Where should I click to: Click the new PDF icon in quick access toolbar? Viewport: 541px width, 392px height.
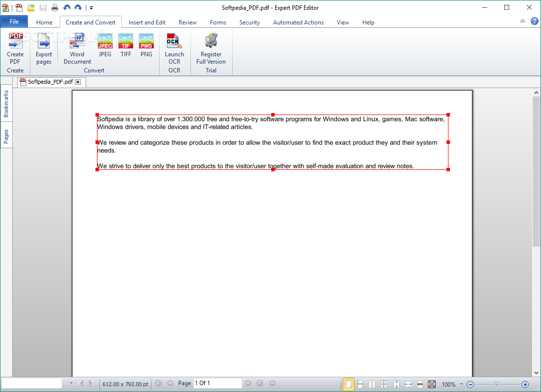pyautogui.click(x=19, y=7)
